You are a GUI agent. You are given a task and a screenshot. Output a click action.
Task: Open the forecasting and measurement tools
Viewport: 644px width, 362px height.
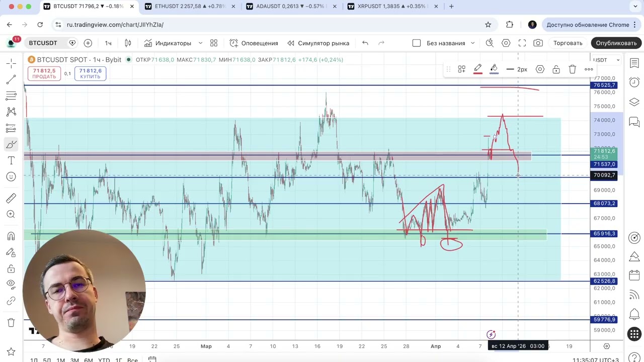[11, 128]
